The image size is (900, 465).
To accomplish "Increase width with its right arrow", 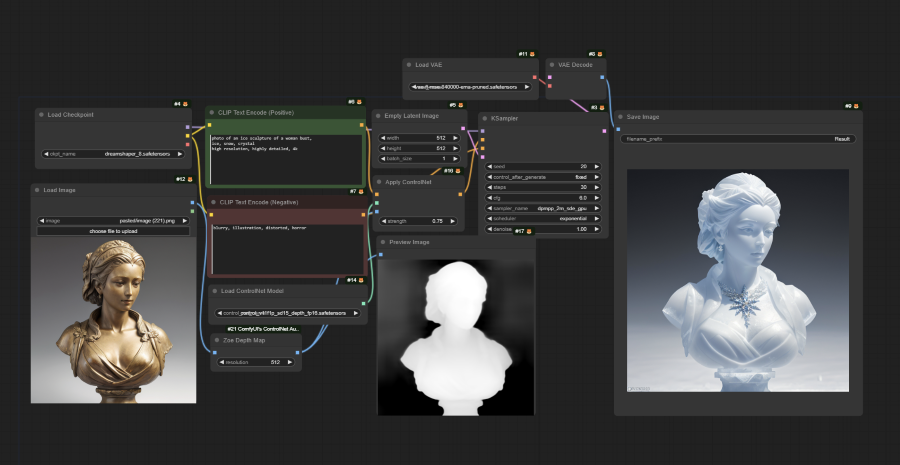I will (456, 138).
